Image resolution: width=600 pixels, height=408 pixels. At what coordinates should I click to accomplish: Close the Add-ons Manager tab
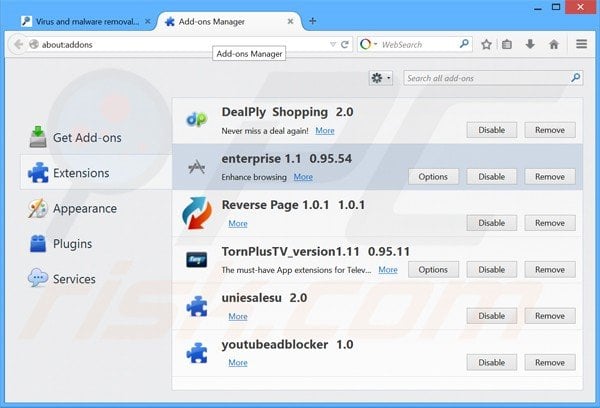(290, 21)
